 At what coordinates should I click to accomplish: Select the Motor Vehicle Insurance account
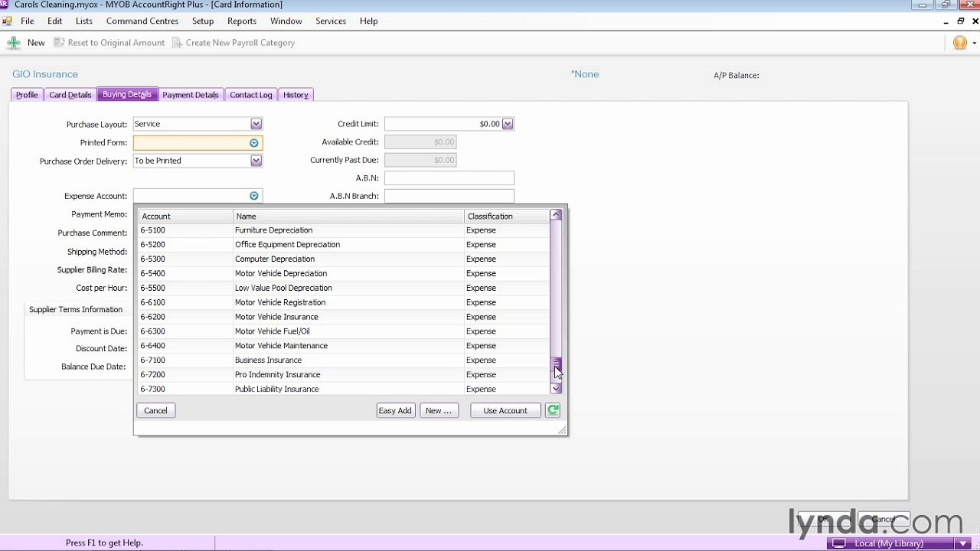(344, 317)
